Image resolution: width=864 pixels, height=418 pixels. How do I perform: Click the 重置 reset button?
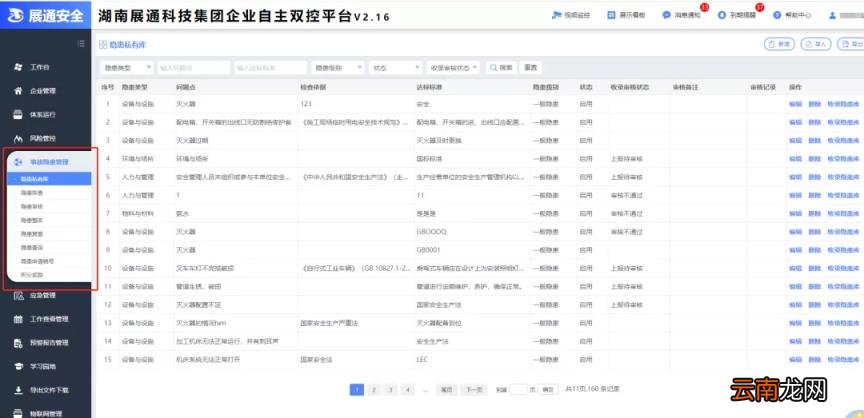(531, 68)
